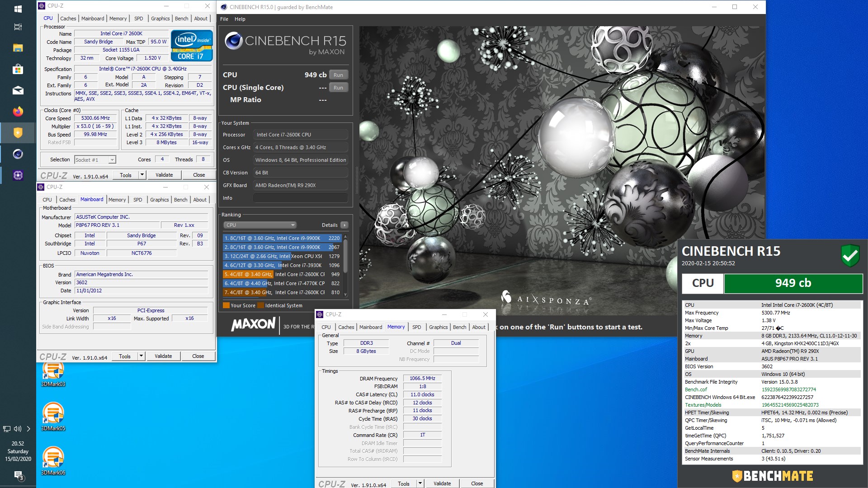
Task: Click the taskbar clock and date
Action: 18,451
